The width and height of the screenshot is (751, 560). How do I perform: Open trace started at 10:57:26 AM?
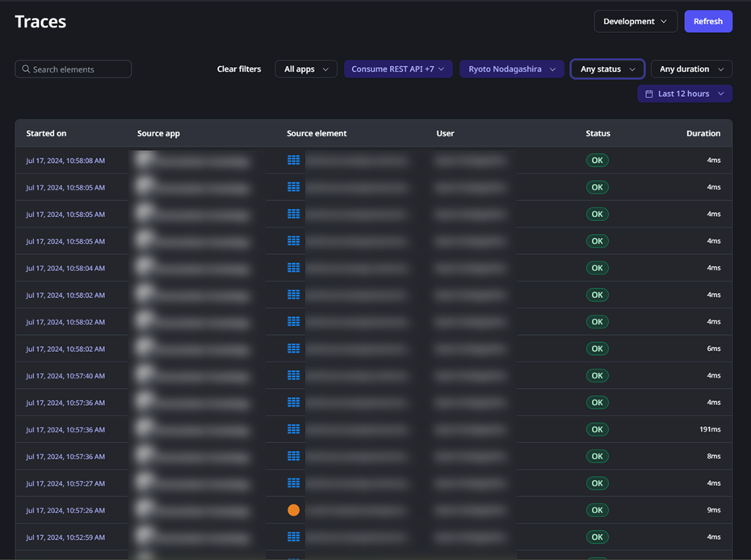pos(65,510)
